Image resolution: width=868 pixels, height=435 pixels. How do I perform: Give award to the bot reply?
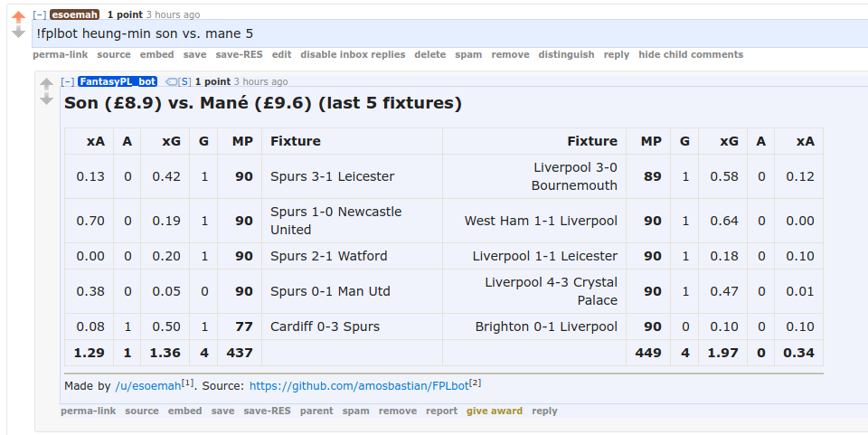point(495,411)
